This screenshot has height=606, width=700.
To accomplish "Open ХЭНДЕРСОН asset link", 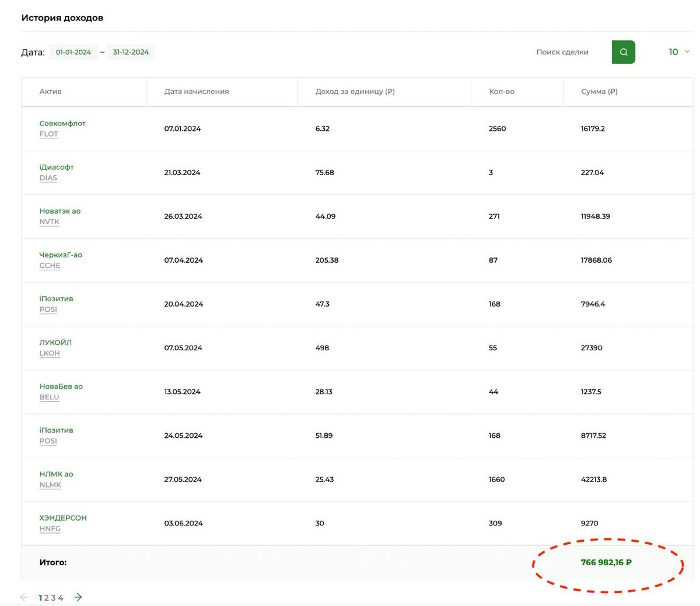I will [63, 518].
